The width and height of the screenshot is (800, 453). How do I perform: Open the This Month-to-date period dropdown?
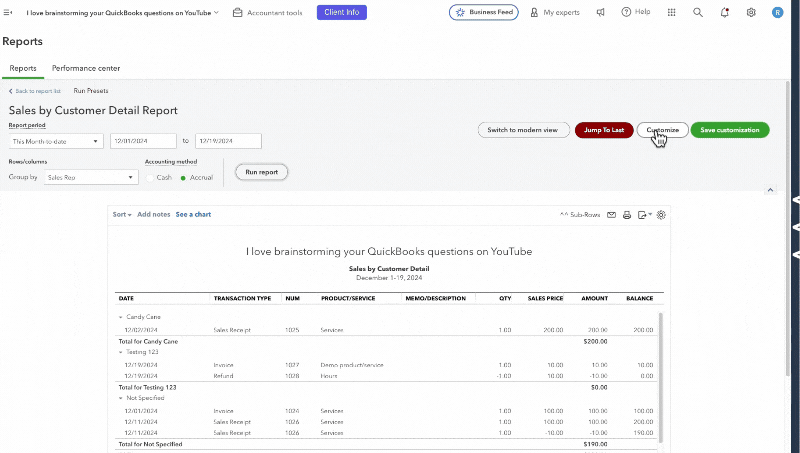pos(56,141)
